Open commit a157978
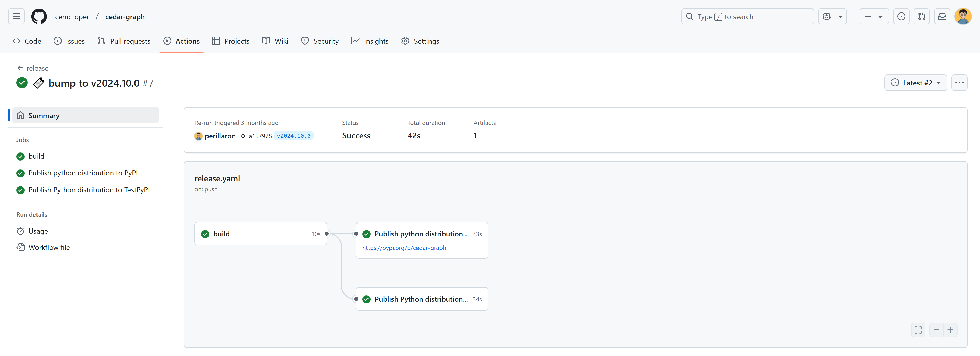The height and width of the screenshot is (356, 980). [260, 136]
